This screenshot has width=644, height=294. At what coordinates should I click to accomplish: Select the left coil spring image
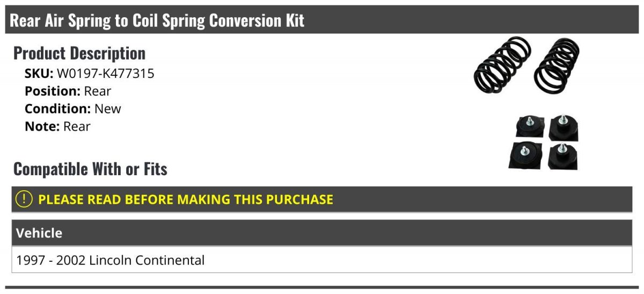(x=502, y=65)
